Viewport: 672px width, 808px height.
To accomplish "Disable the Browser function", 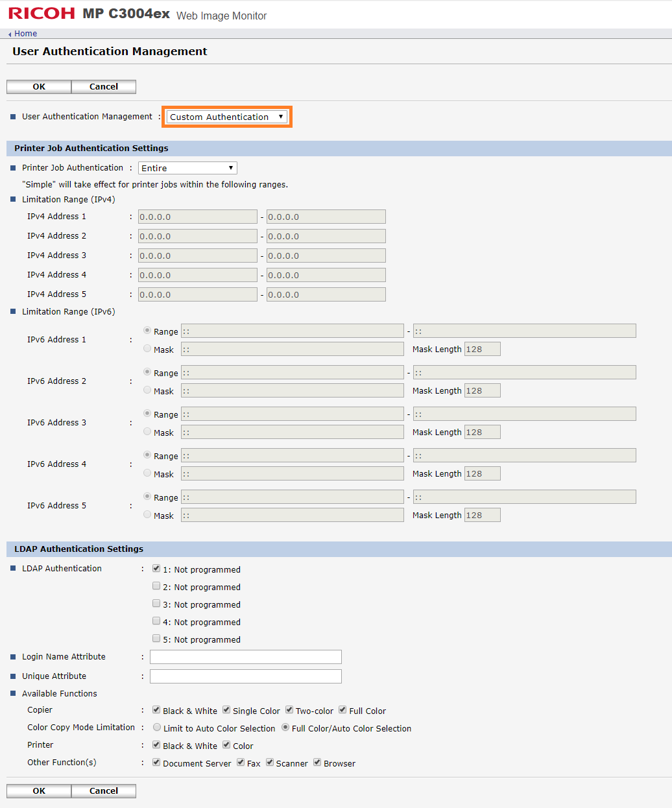I will 316,762.
